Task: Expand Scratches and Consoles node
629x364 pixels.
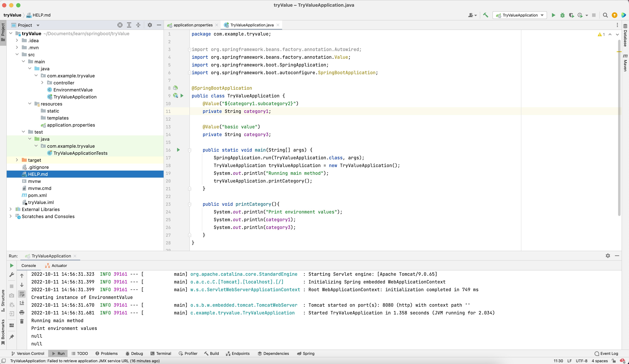Action: [x=11, y=216]
